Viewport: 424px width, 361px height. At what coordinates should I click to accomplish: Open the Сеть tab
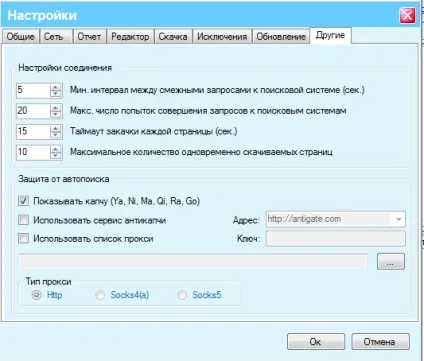coord(56,36)
